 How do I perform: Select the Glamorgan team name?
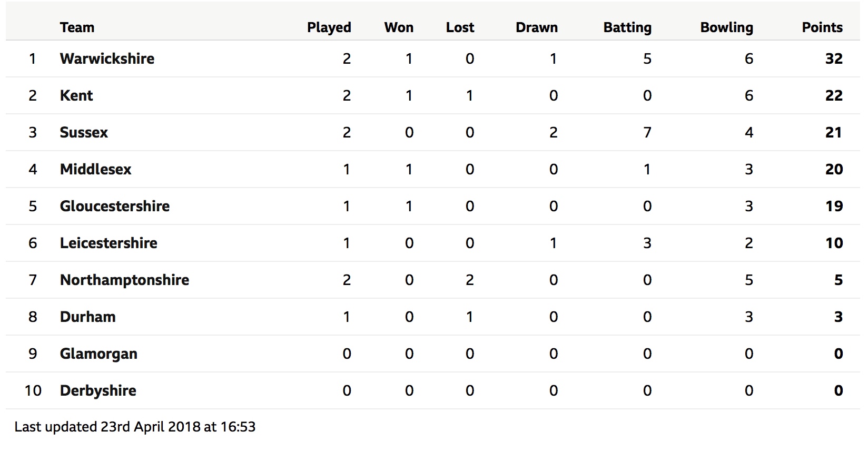(98, 354)
